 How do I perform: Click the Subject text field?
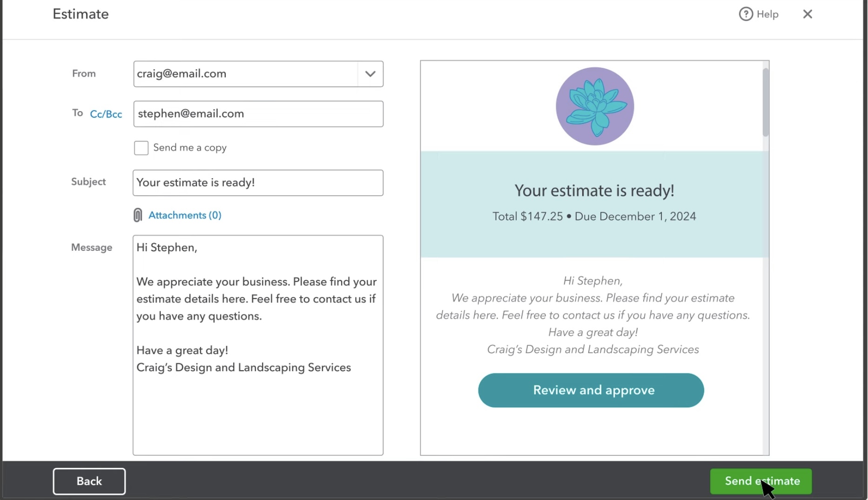point(258,183)
